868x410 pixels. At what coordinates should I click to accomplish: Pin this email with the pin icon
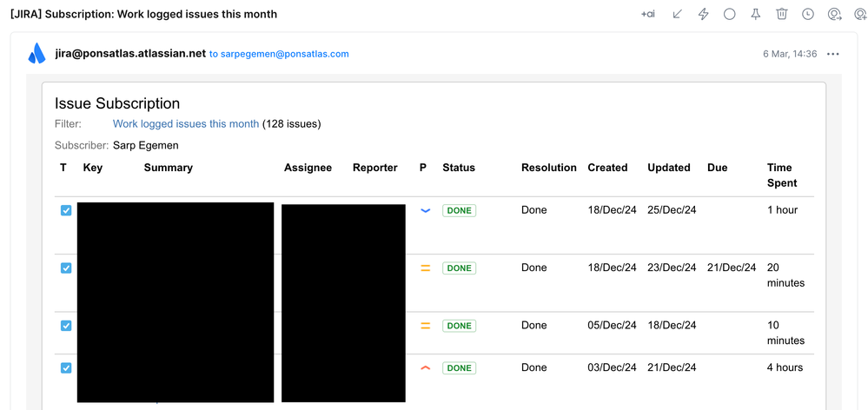(756, 15)
